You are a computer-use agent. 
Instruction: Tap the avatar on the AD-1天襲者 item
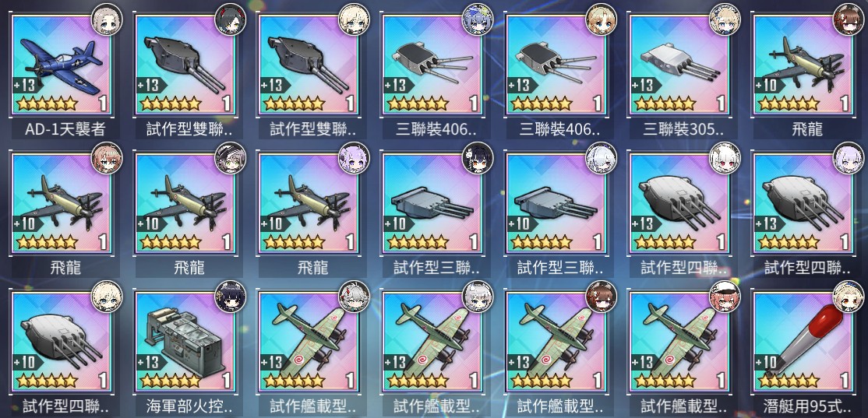point(107,19)
